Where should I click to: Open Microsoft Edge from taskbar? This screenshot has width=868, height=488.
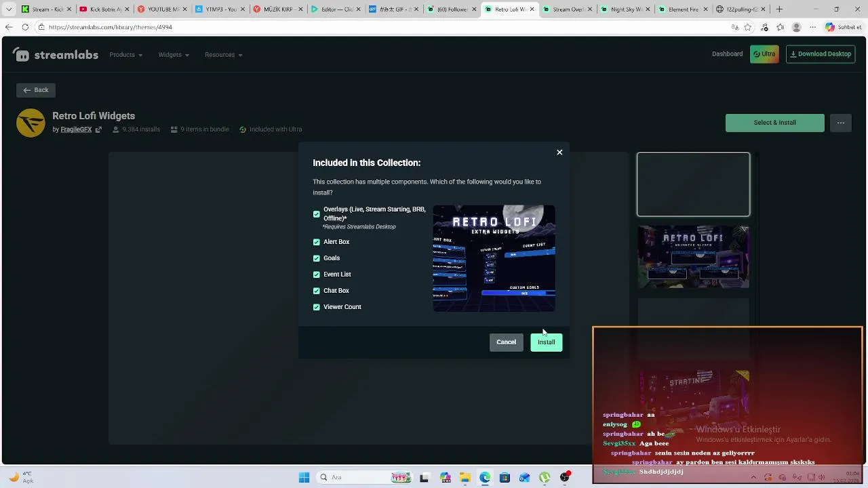click(485, 478)
